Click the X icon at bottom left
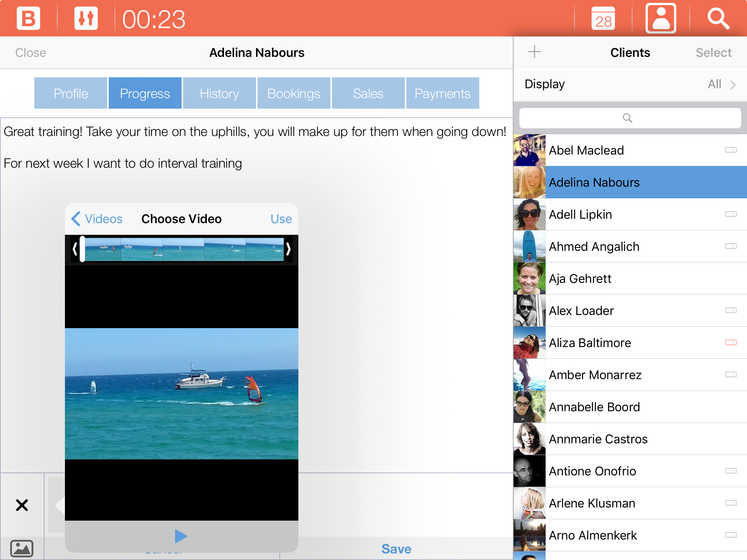The width and height of the screenshot is (747, 560). coord(22,505)
